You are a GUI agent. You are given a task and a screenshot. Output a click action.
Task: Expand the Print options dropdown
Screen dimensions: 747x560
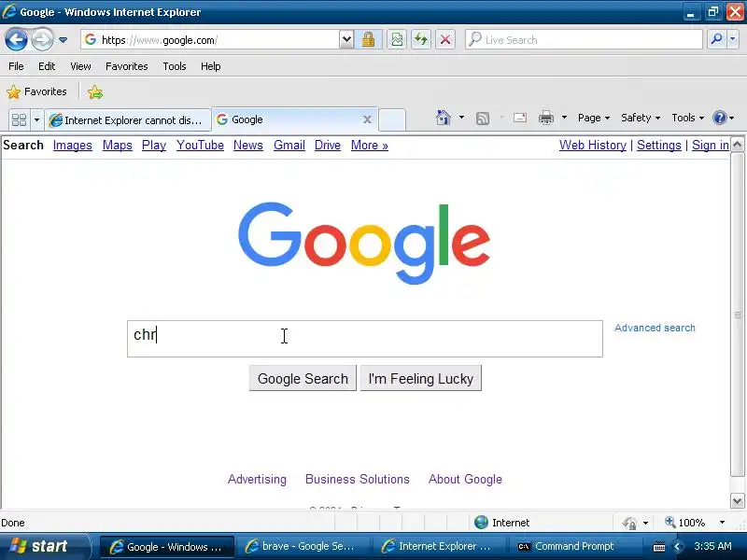(564, 118)
